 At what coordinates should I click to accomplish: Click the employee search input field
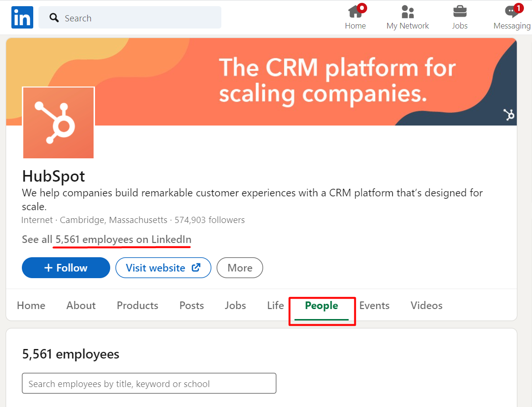pyautogui.click(x=149, y=383)
